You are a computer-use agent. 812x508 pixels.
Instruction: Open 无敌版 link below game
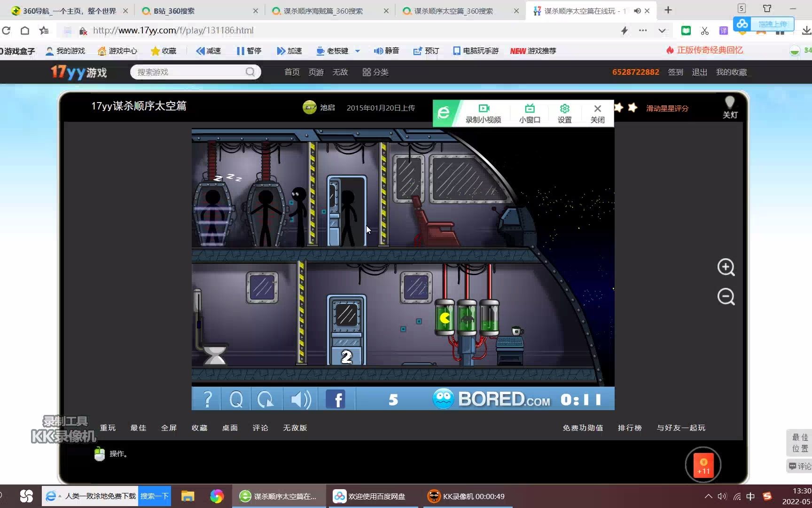pos(295,428)
